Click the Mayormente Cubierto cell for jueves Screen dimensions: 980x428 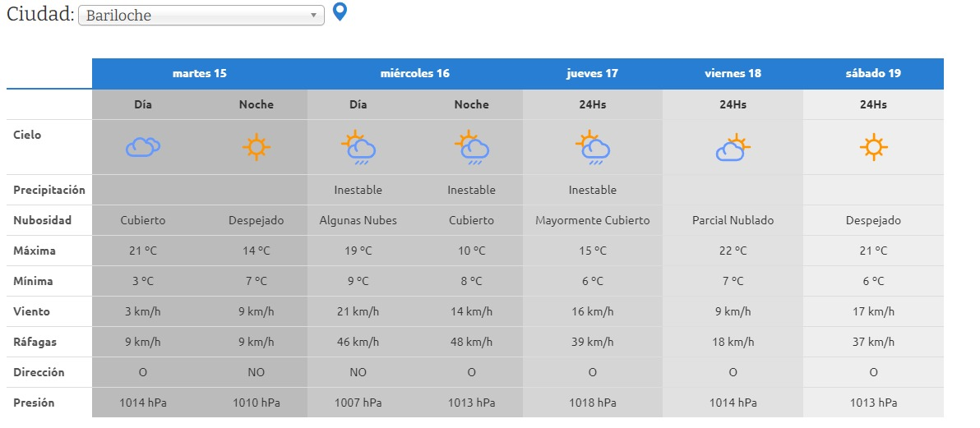592,220
